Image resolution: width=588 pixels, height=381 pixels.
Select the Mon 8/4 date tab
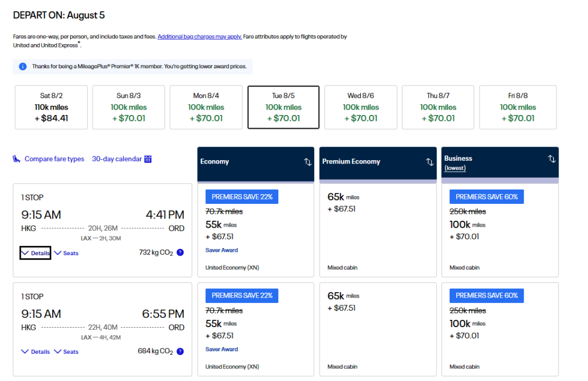pyautogui.click(x=206, y=107)
